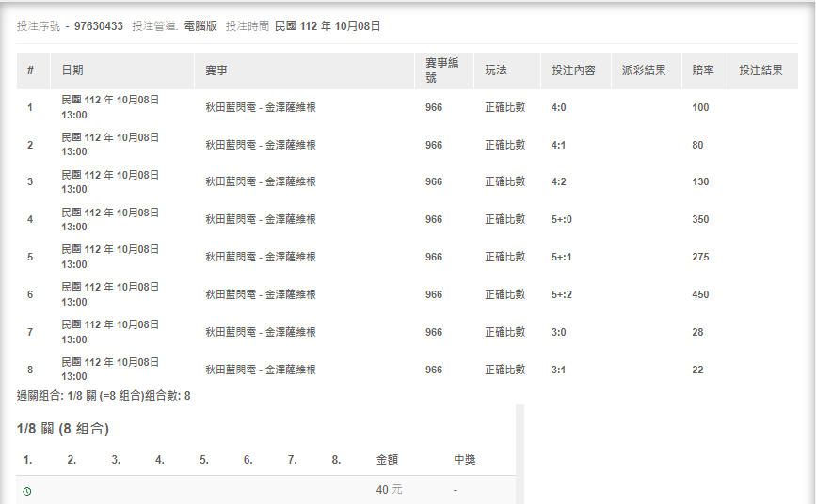
Task: Click the 中獎 column header
Action: tap(465, 459)
